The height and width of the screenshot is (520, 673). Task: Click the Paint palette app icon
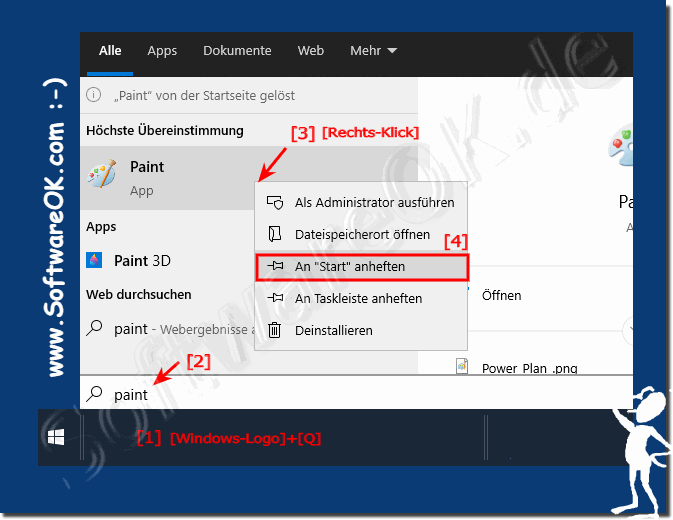click(102, 174)
